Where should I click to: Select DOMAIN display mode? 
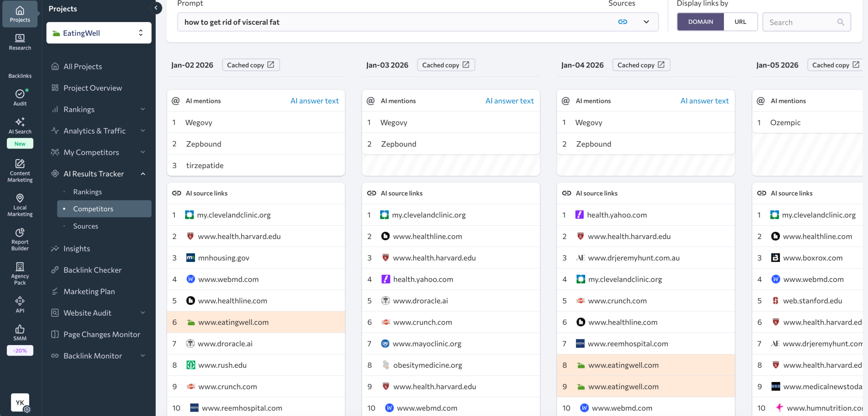coord(701,21)
